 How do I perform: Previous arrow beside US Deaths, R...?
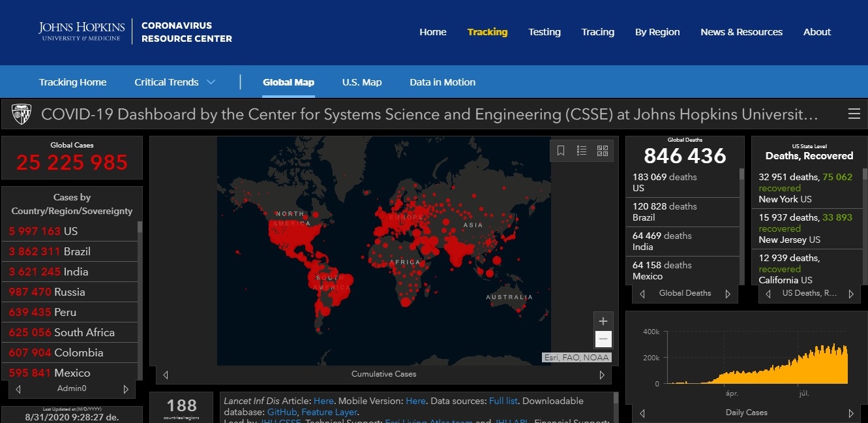768,294
